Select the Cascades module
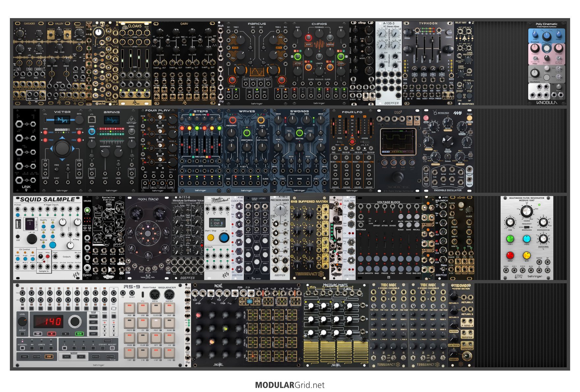 30,63
